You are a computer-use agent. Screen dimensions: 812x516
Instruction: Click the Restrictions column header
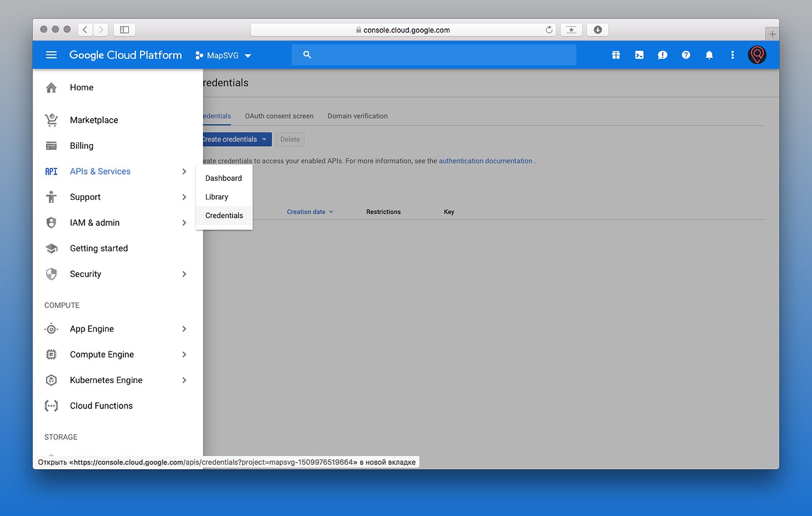point(384,212)
